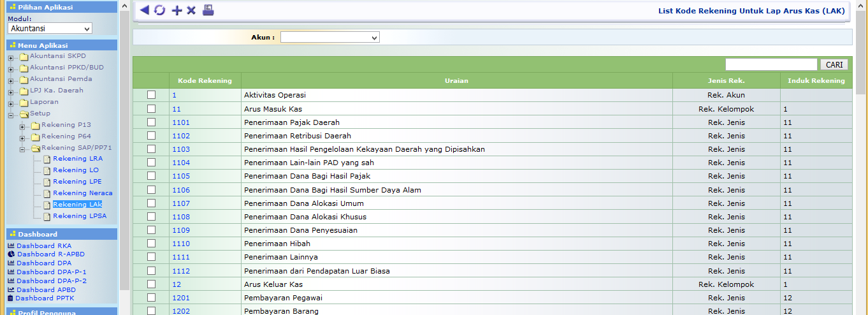Viewport: 868px width, 315px height.
Task: Expand the Akuntansi SKPD tree folder
Action: point(11,58)
